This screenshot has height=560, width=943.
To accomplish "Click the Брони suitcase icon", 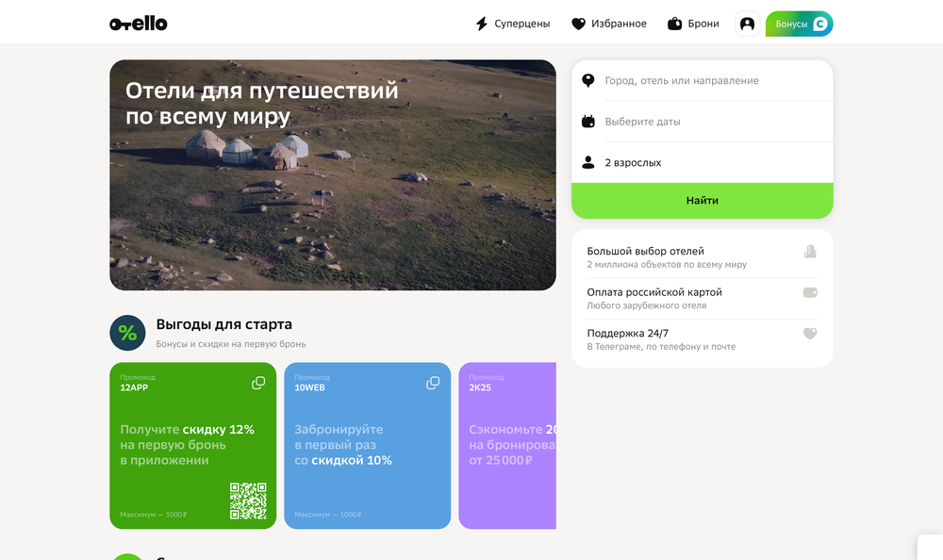I will [x=675, y=24].
